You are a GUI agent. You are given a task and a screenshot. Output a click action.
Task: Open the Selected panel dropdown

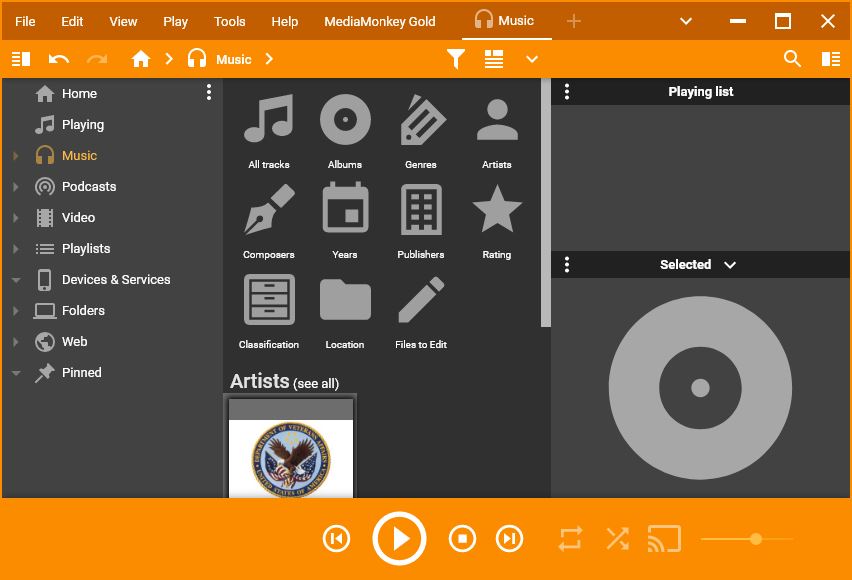coord(730,265)
